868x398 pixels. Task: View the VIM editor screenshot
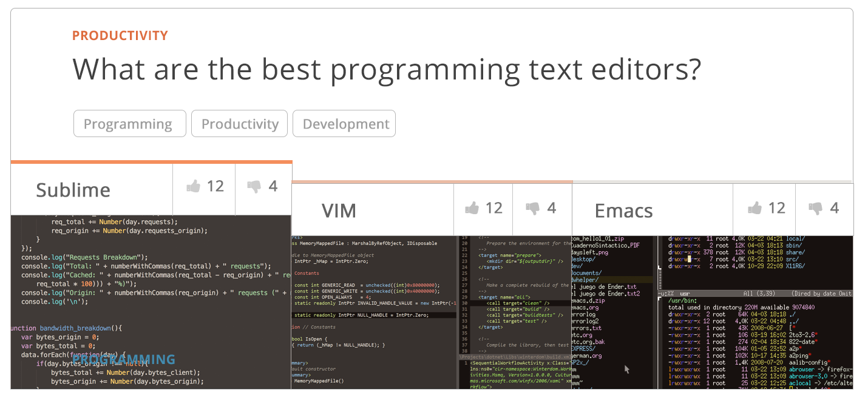point(432,312)
